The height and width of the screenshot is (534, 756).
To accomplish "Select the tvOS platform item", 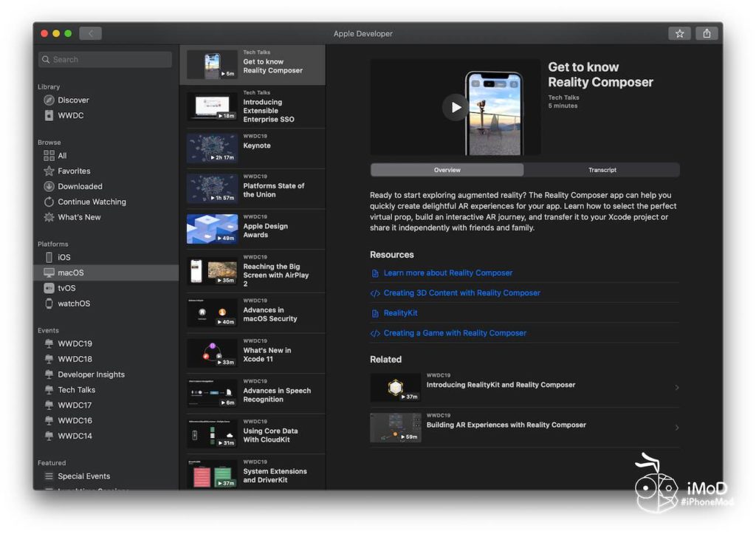I will [66, 288].
